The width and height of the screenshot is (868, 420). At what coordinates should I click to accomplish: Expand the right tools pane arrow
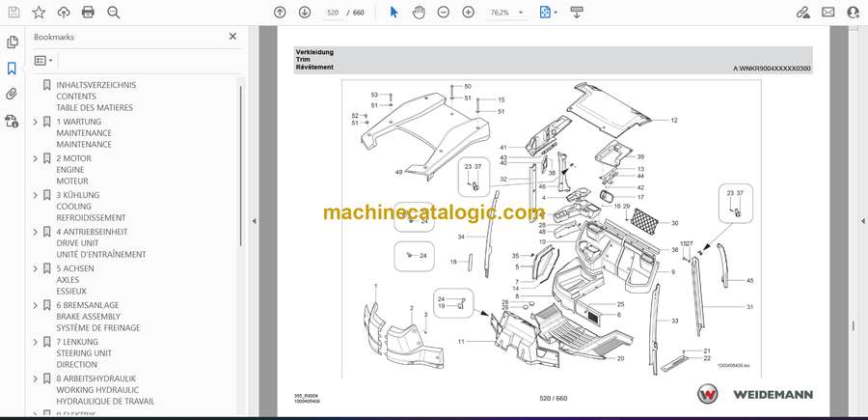point(862,221)
